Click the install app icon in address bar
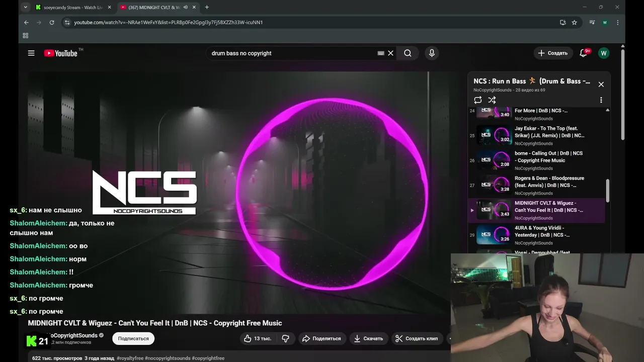The height and width of the screenshot is (362, 644). pos(562,22)
